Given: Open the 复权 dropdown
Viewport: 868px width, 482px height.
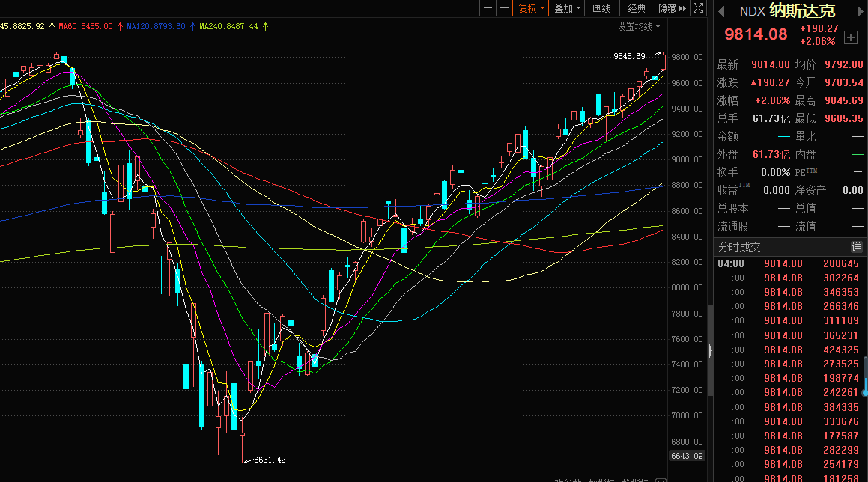Looking at the screenshot, I should pyautogui.click(x=531, y=8).
